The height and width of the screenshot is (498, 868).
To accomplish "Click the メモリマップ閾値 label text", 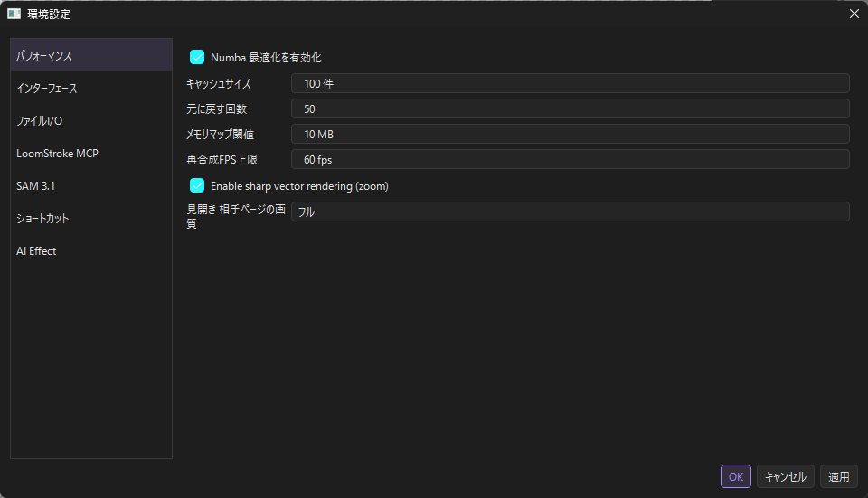I will pos(220,135).
